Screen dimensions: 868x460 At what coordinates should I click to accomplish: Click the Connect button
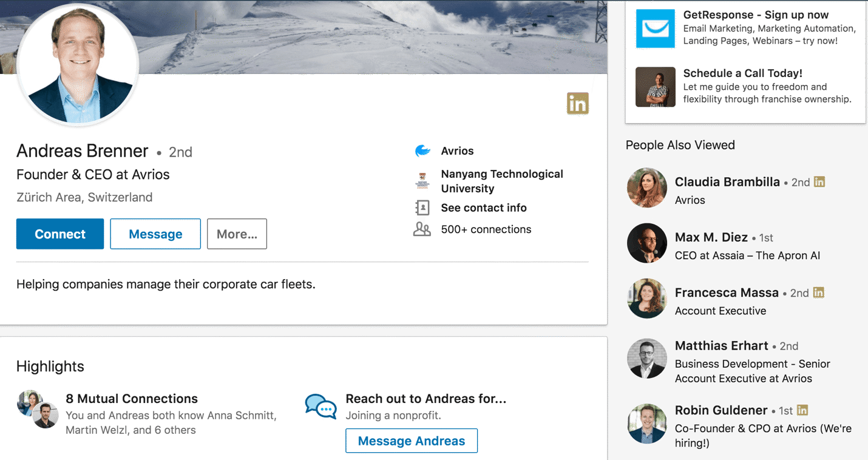[x=60, y=234]
